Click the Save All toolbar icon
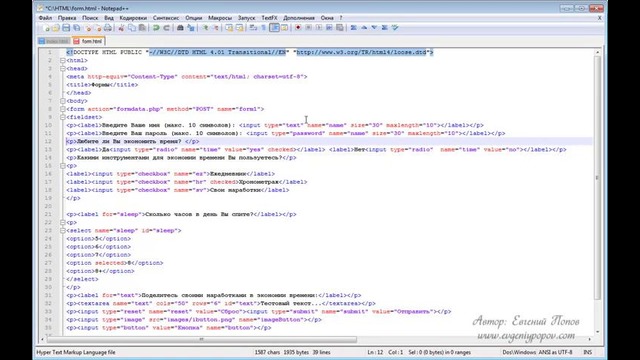The height and width of the screenshot is (360, 640). click(76, 28)
